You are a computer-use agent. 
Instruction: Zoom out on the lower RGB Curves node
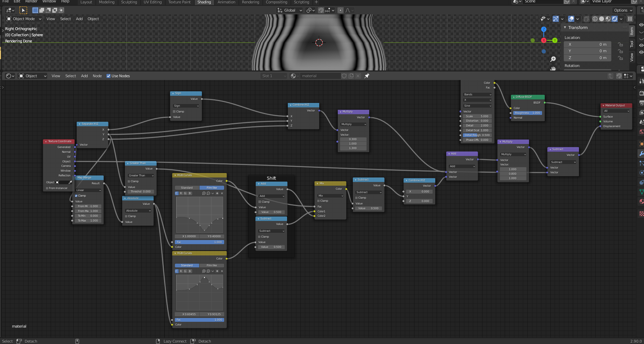coord(208,271)
